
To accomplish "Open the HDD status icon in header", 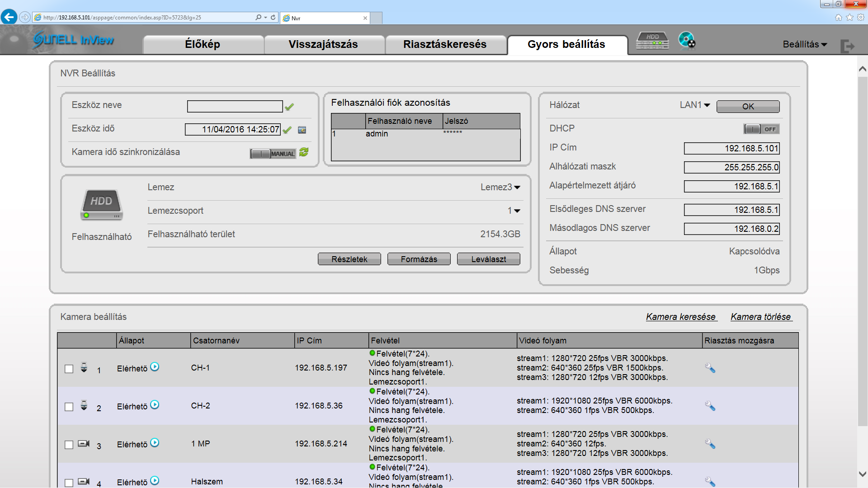I will tap(652, 41).
